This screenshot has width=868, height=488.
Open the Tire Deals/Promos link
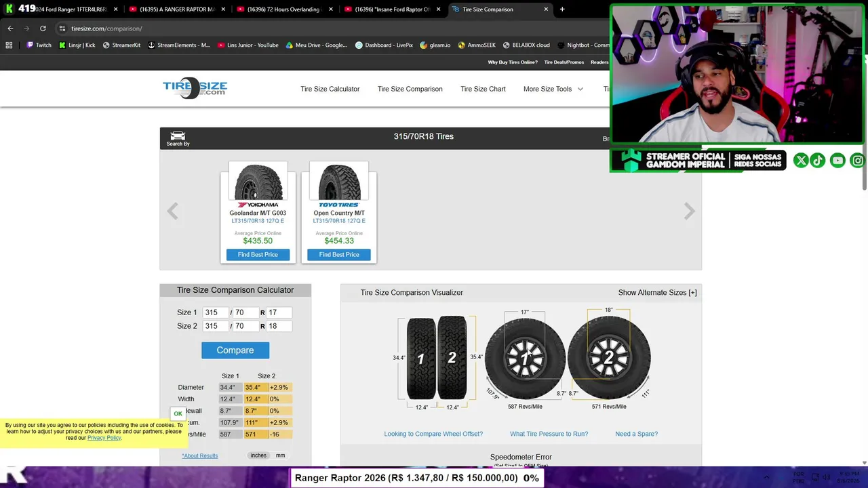coord(564,62)
